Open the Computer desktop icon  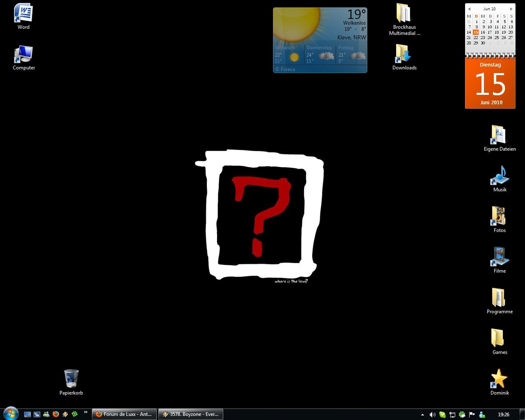click(23, 57)
